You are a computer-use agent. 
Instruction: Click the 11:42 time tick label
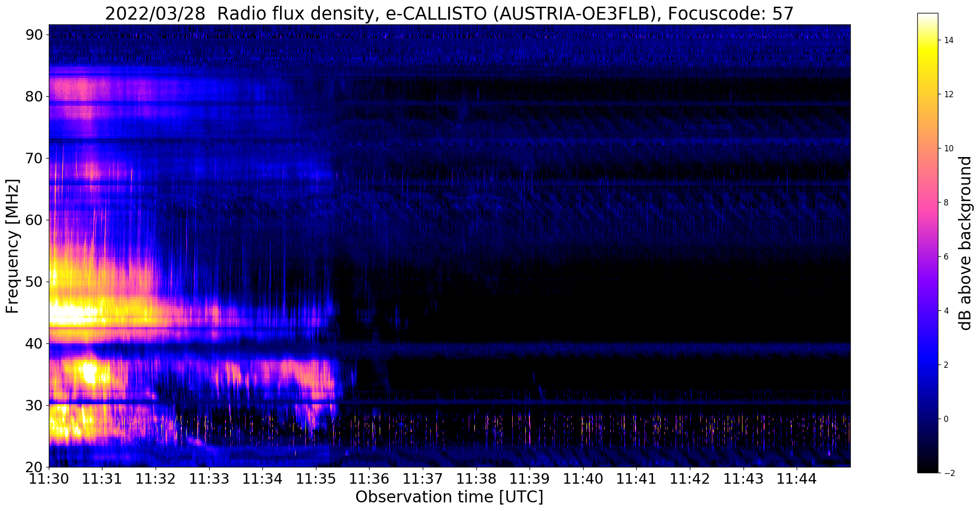point(690,479)
